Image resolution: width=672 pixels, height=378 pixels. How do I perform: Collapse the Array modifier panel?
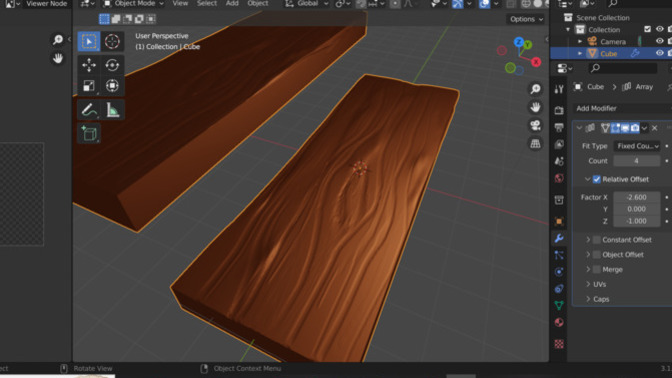pos(579,128)
